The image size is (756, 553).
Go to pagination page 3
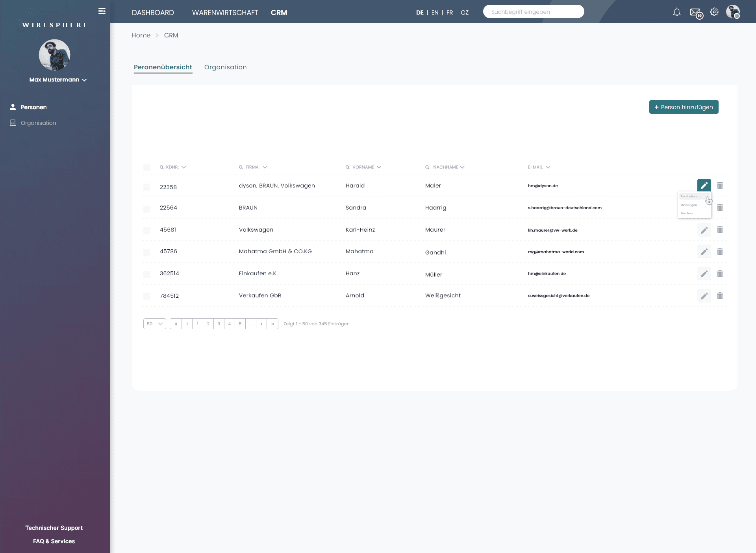[219, 324]
